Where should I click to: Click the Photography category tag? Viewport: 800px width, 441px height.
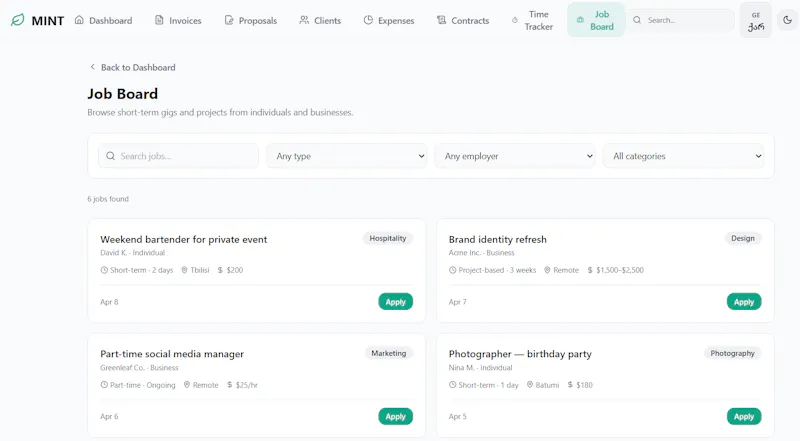(732, 353)
